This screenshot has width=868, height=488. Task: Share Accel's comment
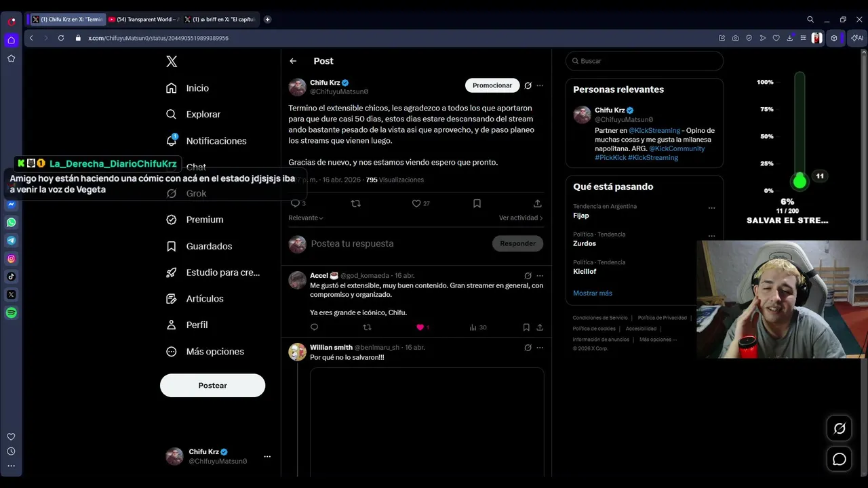540,327
